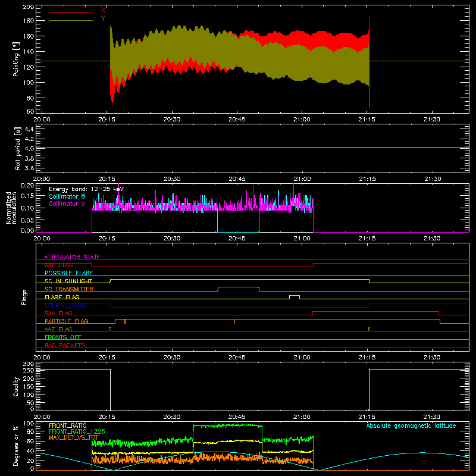Click the 'Y' legend label in pointing plot
This screenshot has height=476, width=476.
pos(103,18)
